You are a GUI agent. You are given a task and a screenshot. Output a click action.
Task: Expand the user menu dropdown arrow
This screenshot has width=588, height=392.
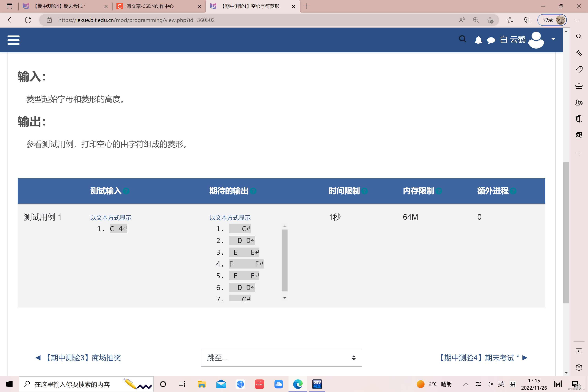[x=553, y=39]
